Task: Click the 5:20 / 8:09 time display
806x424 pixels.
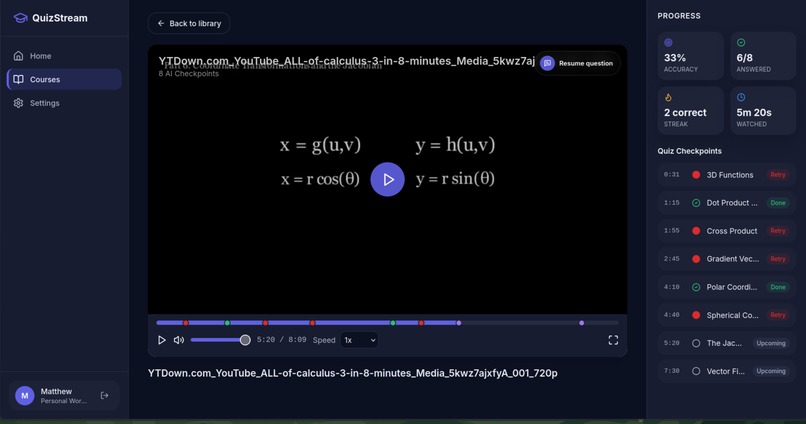Action: click(x=281, y=340)
